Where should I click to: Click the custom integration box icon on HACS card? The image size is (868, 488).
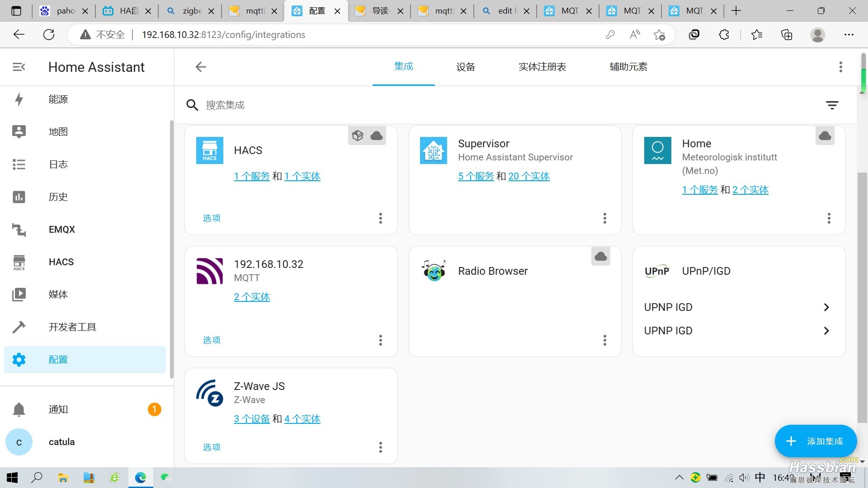358,136
